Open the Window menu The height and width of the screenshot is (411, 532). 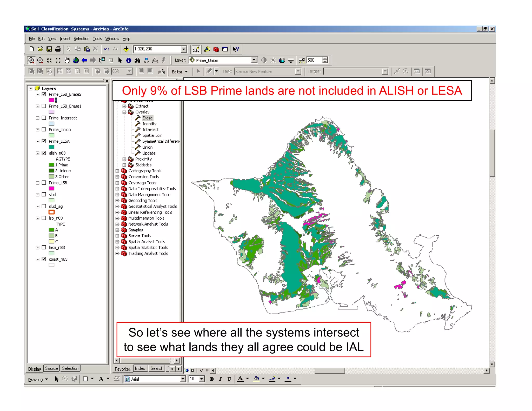(x=112, y=38)
